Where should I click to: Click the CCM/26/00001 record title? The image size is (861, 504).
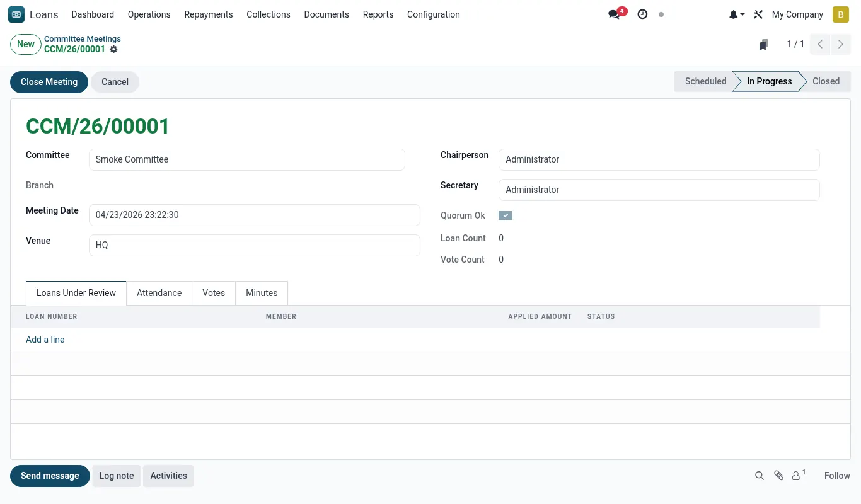98,127
